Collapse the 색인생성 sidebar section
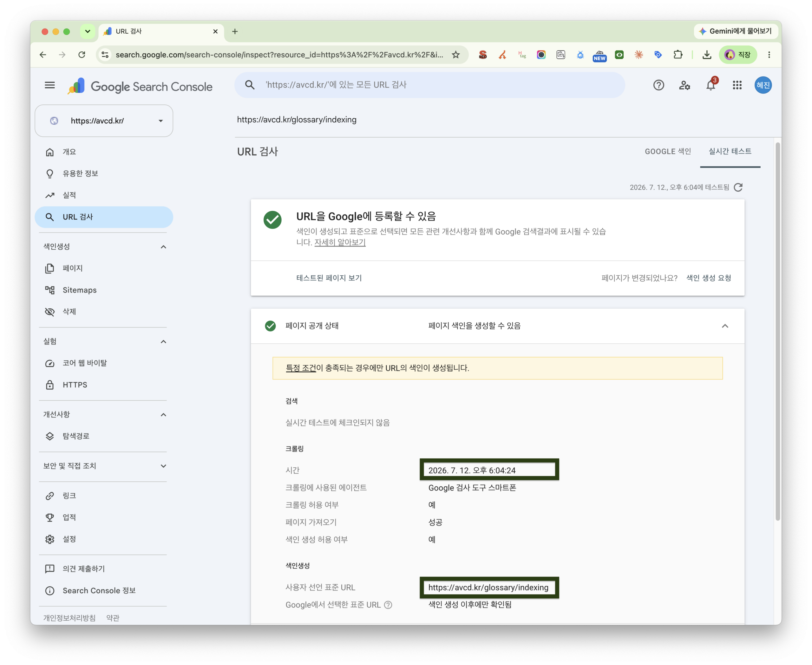Screen dimensions: 812x665 click(163, 247)
